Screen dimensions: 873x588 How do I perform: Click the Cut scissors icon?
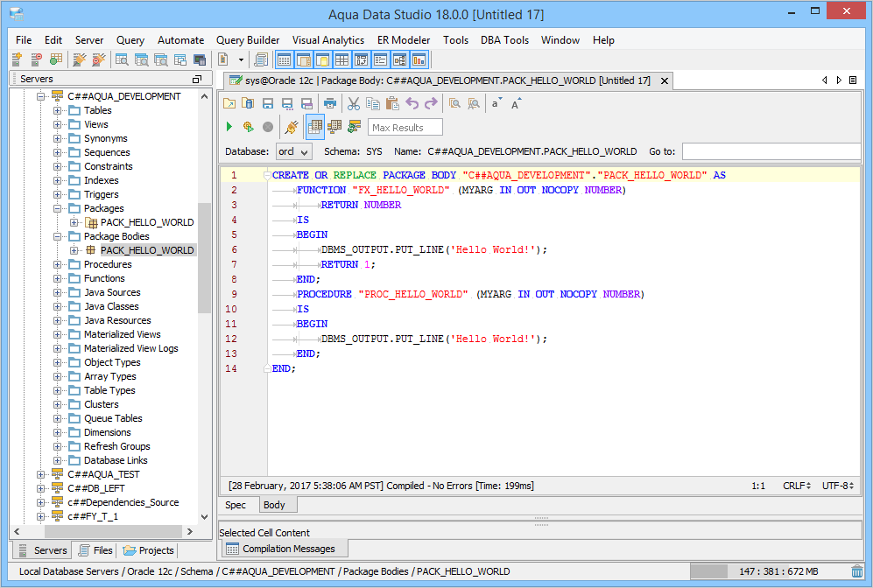click(354, 103)
